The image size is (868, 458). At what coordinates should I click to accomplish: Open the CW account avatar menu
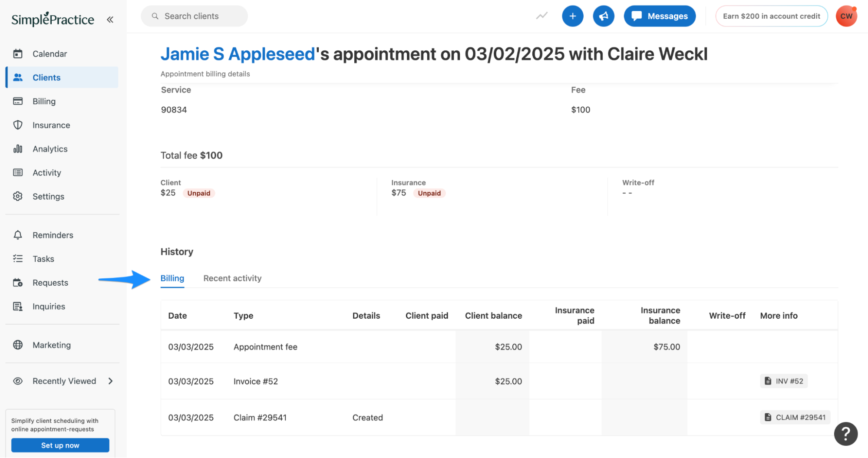[846, 16]
